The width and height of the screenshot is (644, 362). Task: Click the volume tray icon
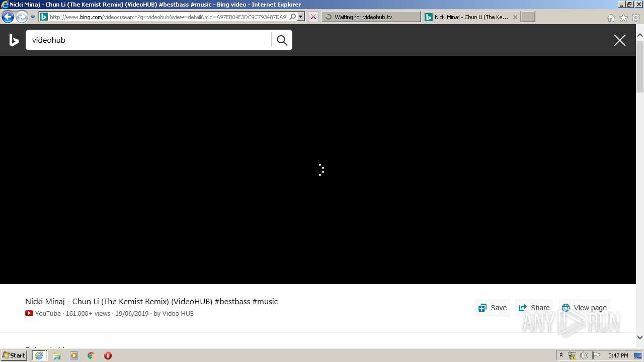point(584,355)
